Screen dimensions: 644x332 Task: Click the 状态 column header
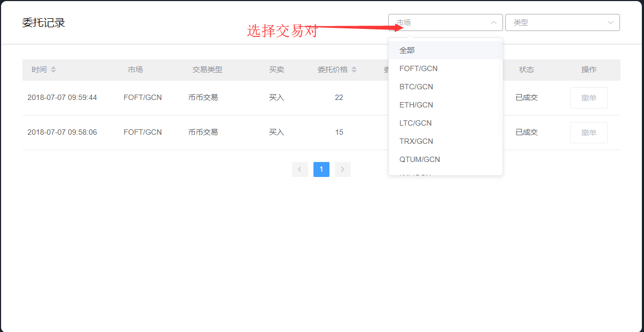point(527,70)
